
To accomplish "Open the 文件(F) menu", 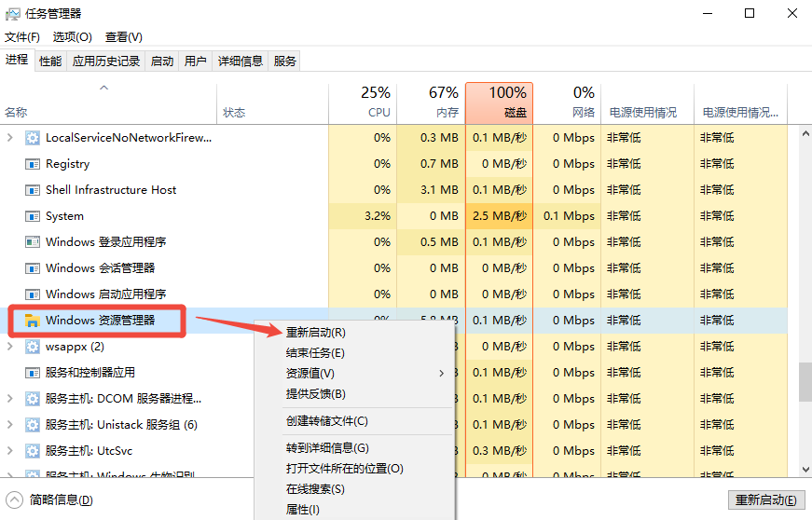I will [x=22, y=37].
